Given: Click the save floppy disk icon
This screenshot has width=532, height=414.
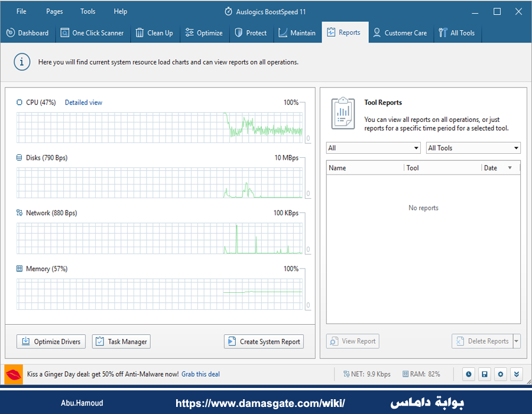Looking at the screenshot, I should 485,374.
